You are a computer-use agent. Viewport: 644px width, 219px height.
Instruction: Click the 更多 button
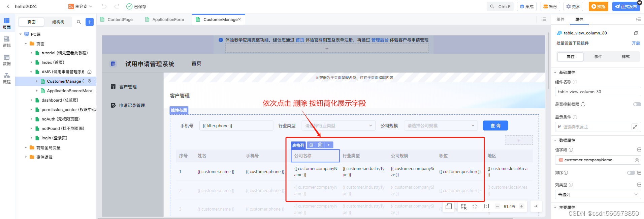point(573,6)
